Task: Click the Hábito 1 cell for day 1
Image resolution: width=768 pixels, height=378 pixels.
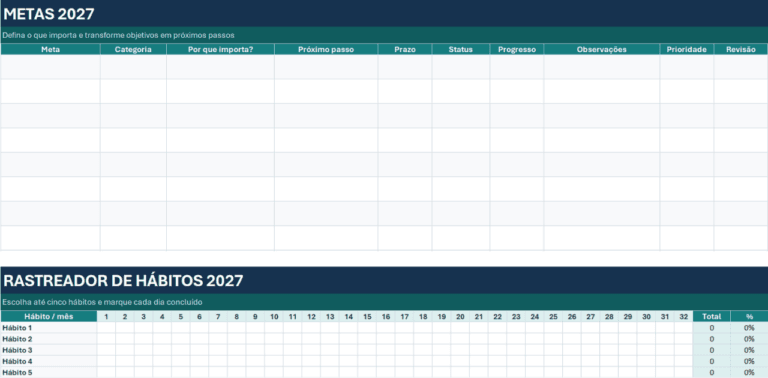Action: tap(106, 328)
